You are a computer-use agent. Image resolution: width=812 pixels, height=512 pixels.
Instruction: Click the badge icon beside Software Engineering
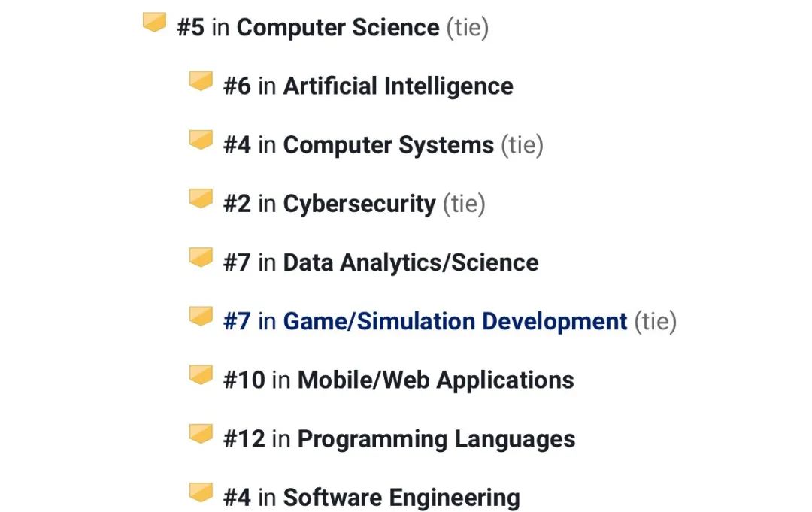tap(201, 492)
